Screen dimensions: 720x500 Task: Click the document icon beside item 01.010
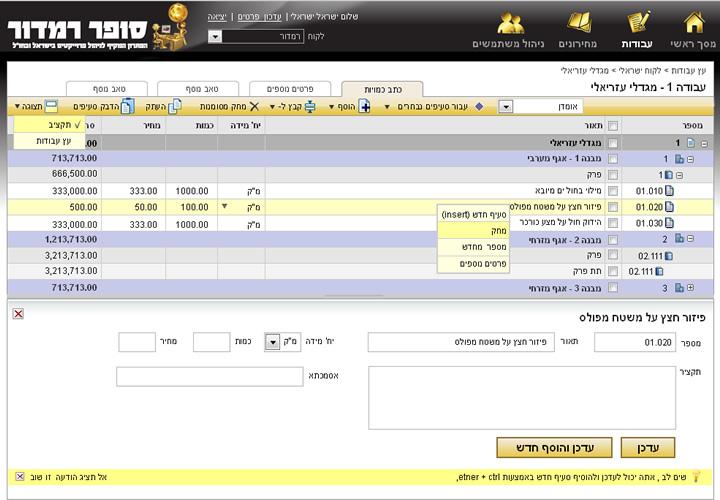click(669, 191)
